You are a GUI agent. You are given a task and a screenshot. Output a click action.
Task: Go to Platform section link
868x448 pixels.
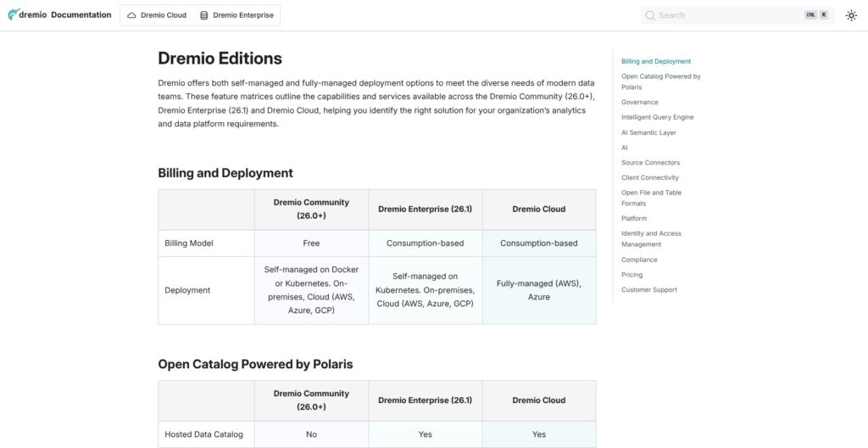click(x=634, y=218)
